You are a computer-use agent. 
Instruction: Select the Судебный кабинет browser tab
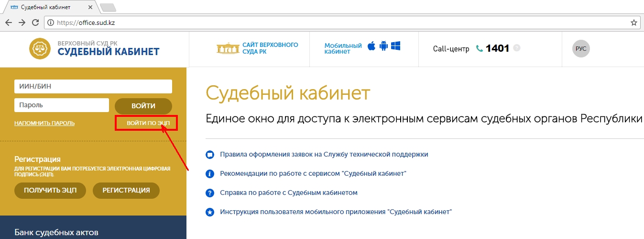(x=52, y=7)
